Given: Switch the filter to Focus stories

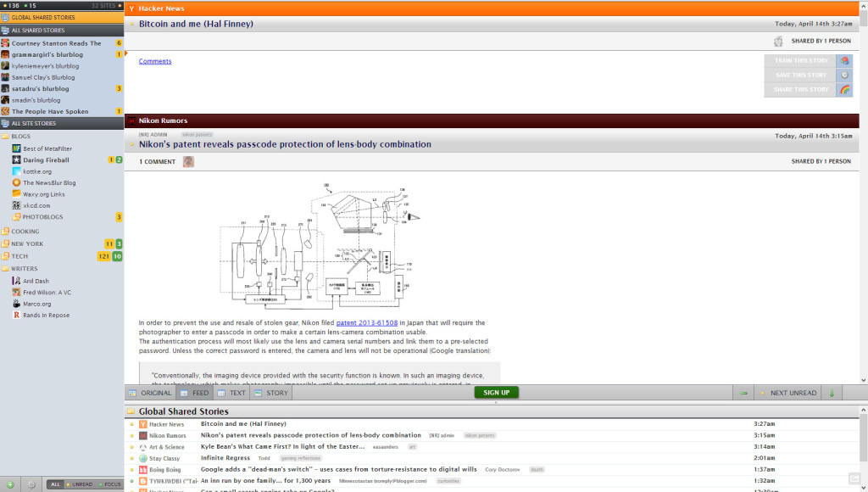Looking at the screenshot, I should pyautogui.click(x=109, y=484).
